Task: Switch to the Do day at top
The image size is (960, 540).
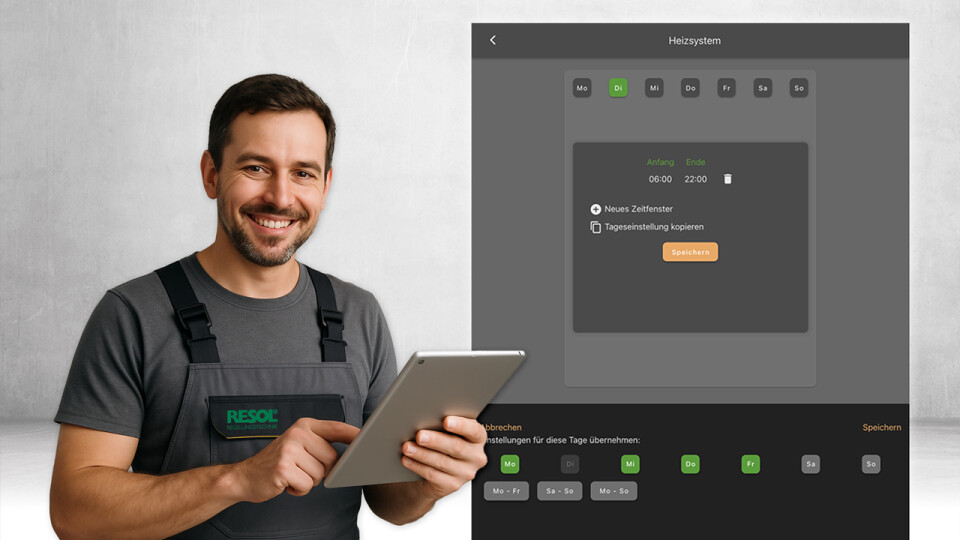Action: point(690,88)
